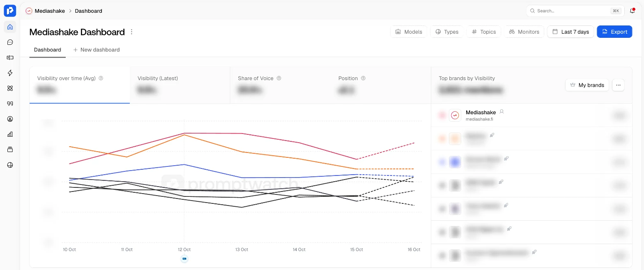Image resolution: width=644 pixels, height=270 pixels.
Task: Click the Export button
Action: (x=614, y=32)
